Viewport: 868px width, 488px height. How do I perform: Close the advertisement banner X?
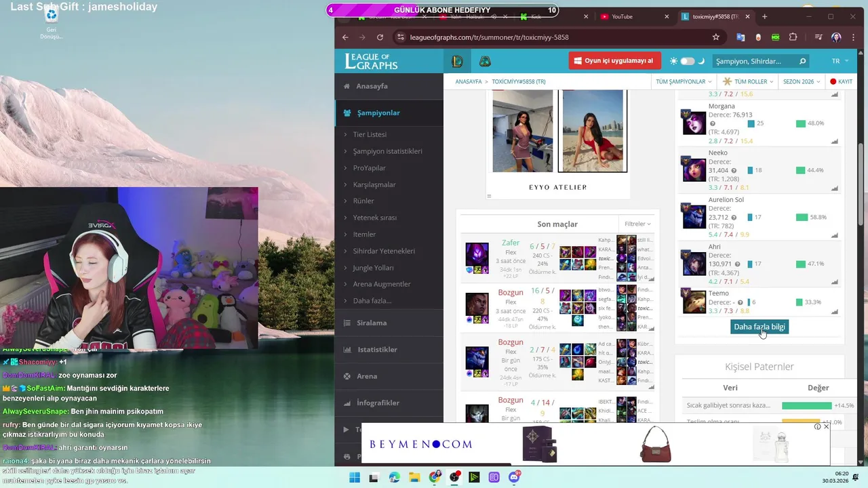(x=826, y=427)
